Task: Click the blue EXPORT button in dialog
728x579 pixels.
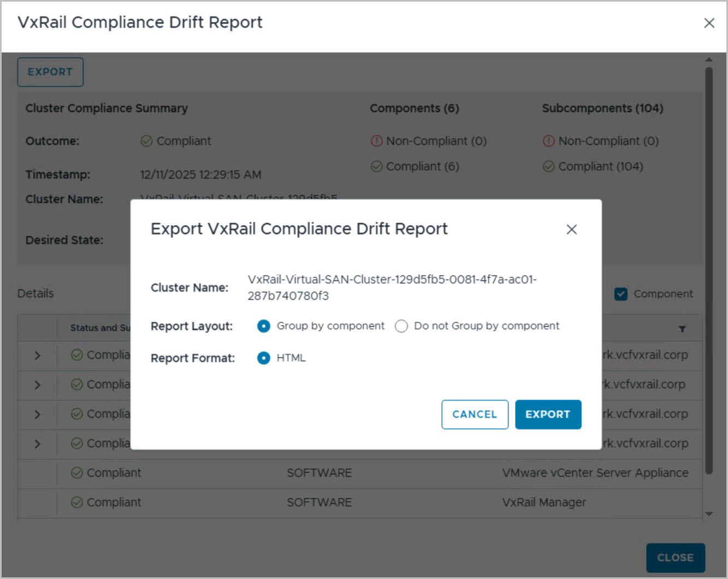Action: (x=548, y=415)
